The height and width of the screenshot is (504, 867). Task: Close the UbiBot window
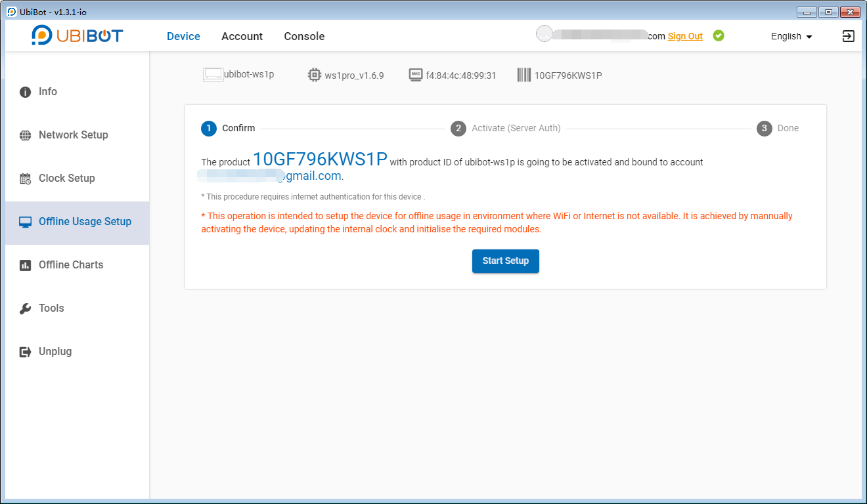pyautogui.click(x=850, y=12)
